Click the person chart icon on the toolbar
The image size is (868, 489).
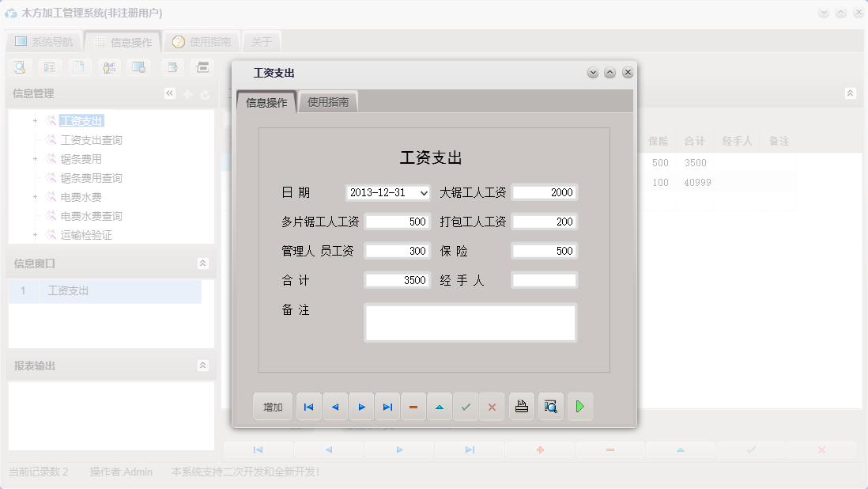109,67
